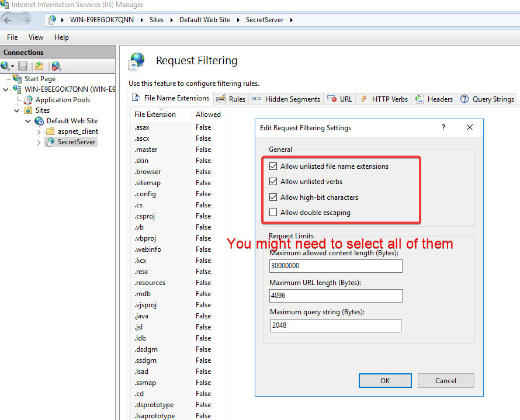This screenshot has width=520, height=420.
Task: Select the .ssmap extension row
Action: point(178,383)
